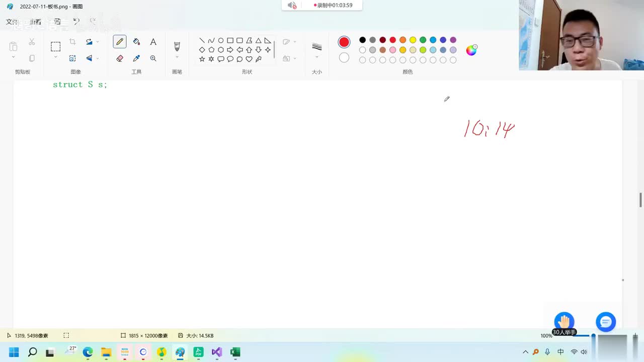This screenshot has height=362, width=644.
Task: Open File Explorer from taskbar
Action: pos(106,352)
